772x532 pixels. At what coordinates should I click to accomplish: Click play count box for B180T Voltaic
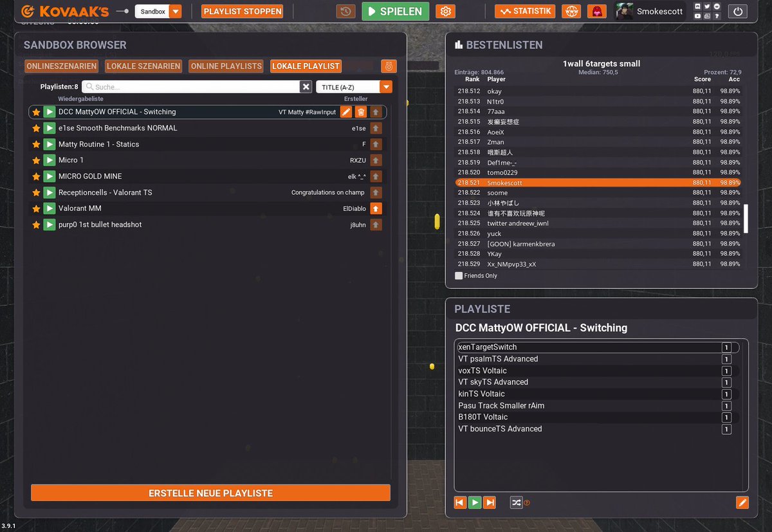tap(726, 417)
